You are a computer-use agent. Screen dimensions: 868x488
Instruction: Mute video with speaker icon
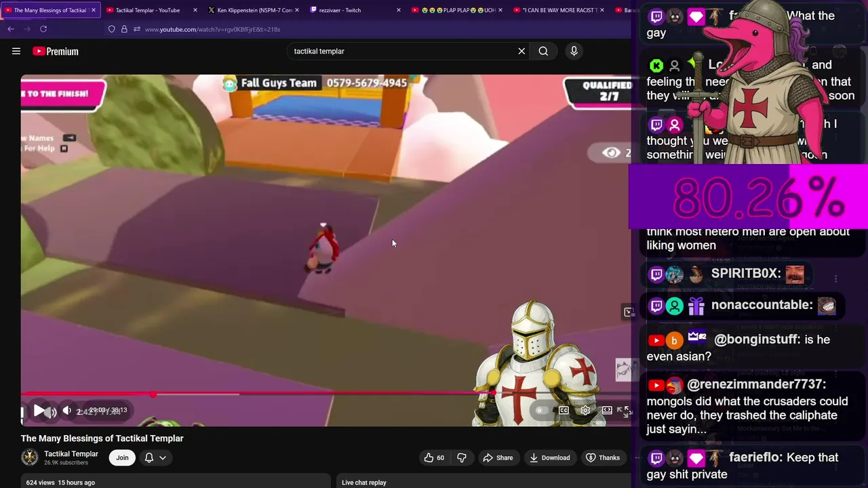point(66,410)
